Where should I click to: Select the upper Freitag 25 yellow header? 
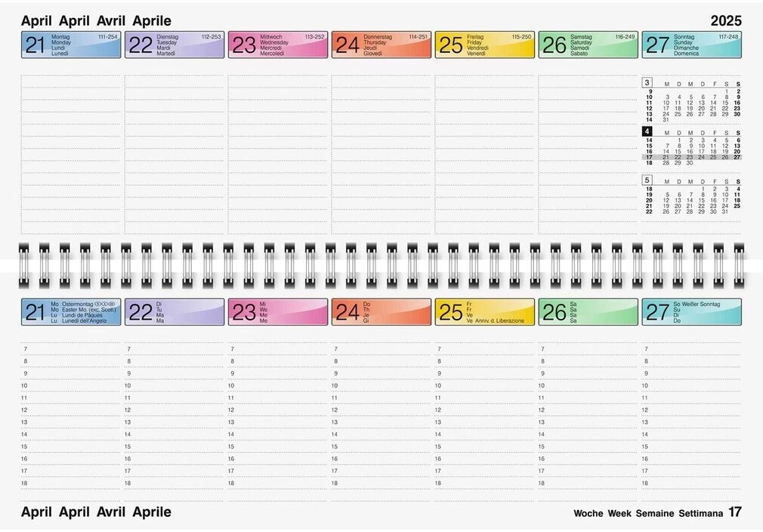click(x=485, y=45)
